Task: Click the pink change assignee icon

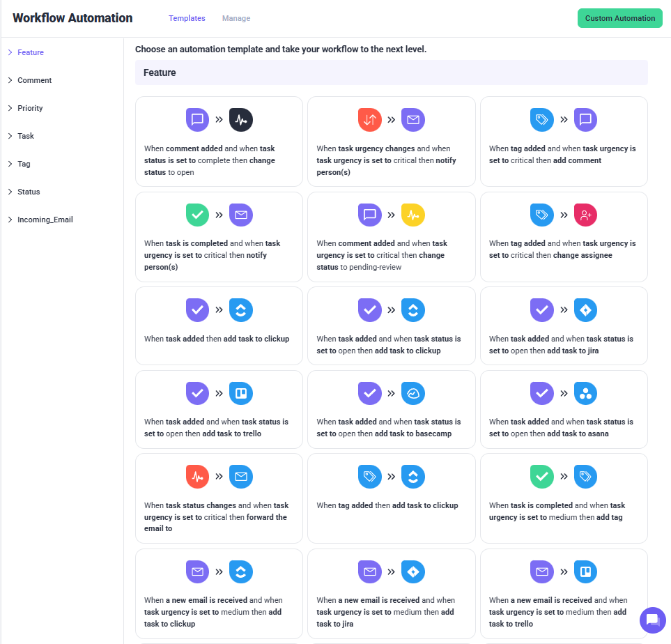Action: [x=585, y=215]
